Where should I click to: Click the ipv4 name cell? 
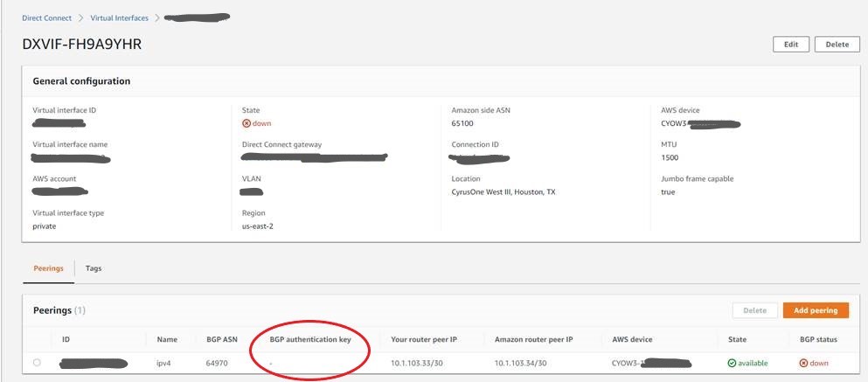point(165,363)
